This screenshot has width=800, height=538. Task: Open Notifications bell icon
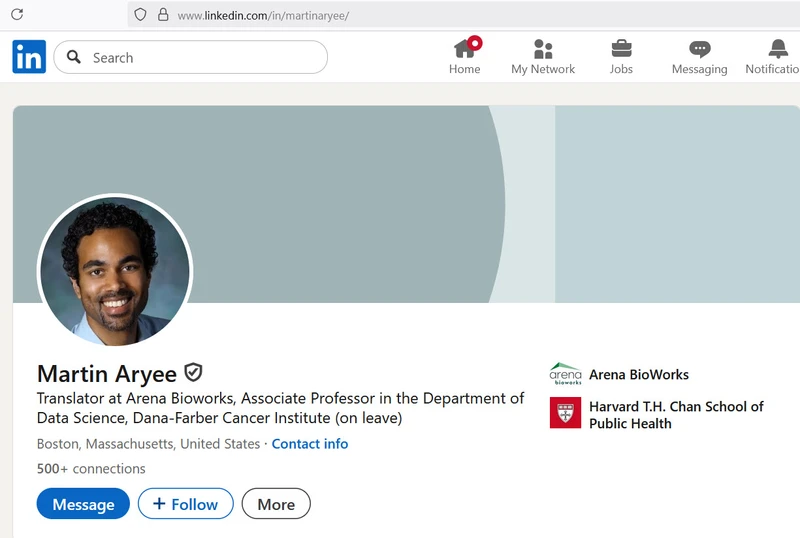coord(778,49)
